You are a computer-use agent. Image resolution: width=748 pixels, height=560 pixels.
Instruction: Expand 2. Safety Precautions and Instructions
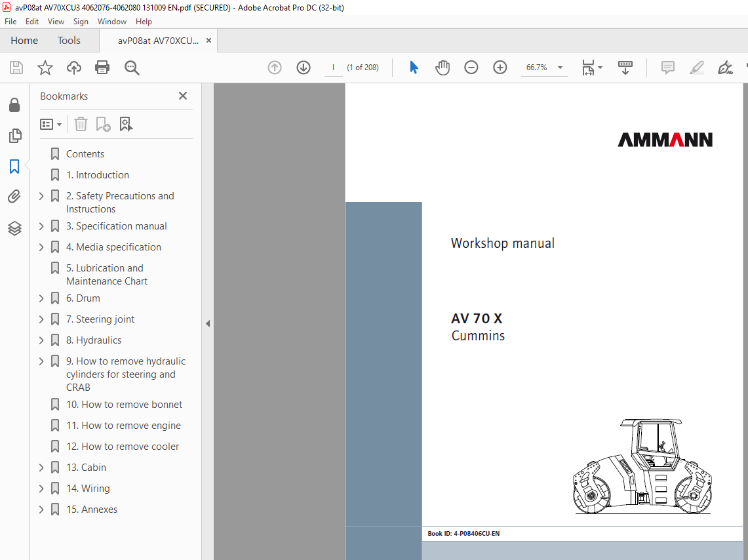click(41, 196)
